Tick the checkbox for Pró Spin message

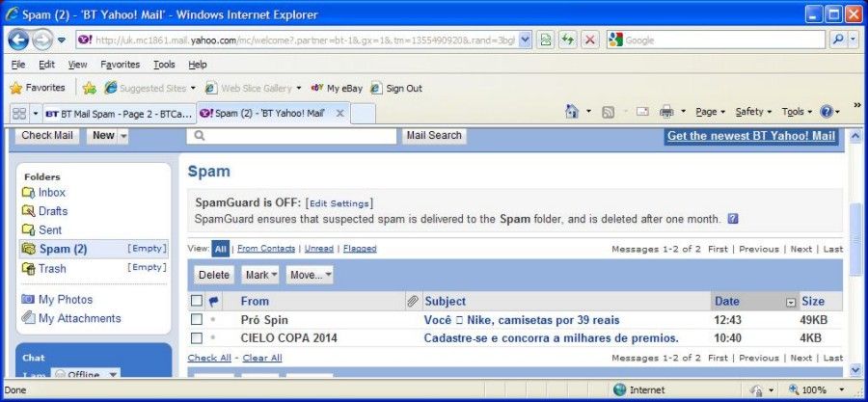pos(197,320)
